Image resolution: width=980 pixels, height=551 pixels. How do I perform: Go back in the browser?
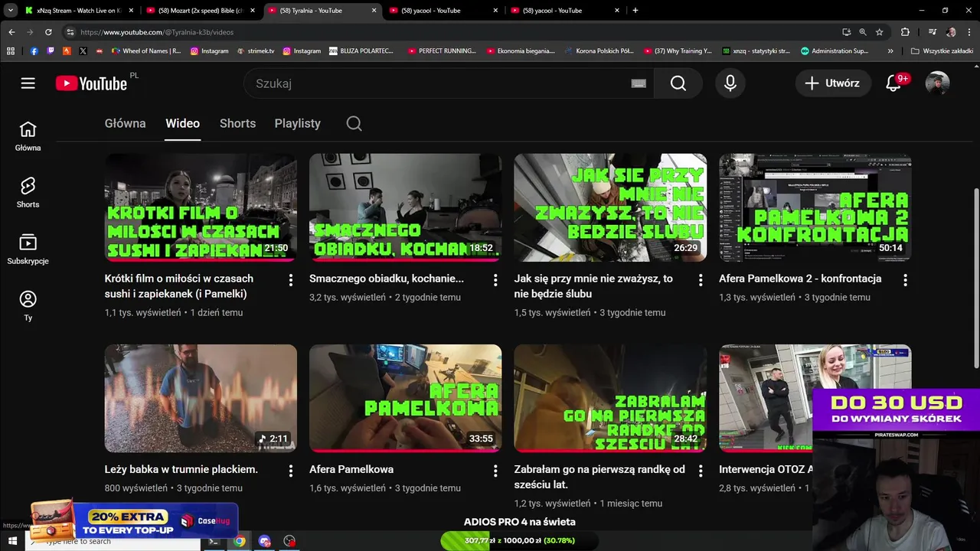[11, 32]
